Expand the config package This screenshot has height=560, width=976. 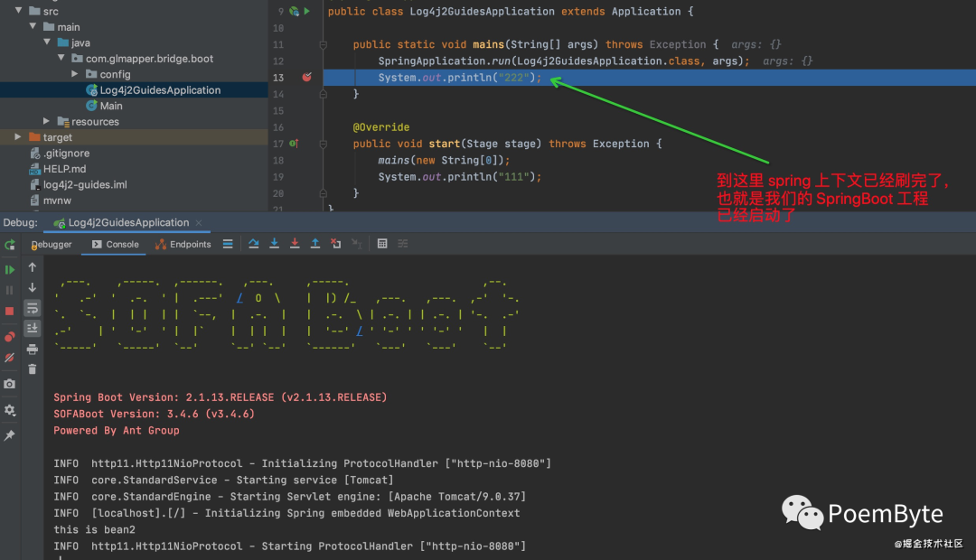coord(75,74)
